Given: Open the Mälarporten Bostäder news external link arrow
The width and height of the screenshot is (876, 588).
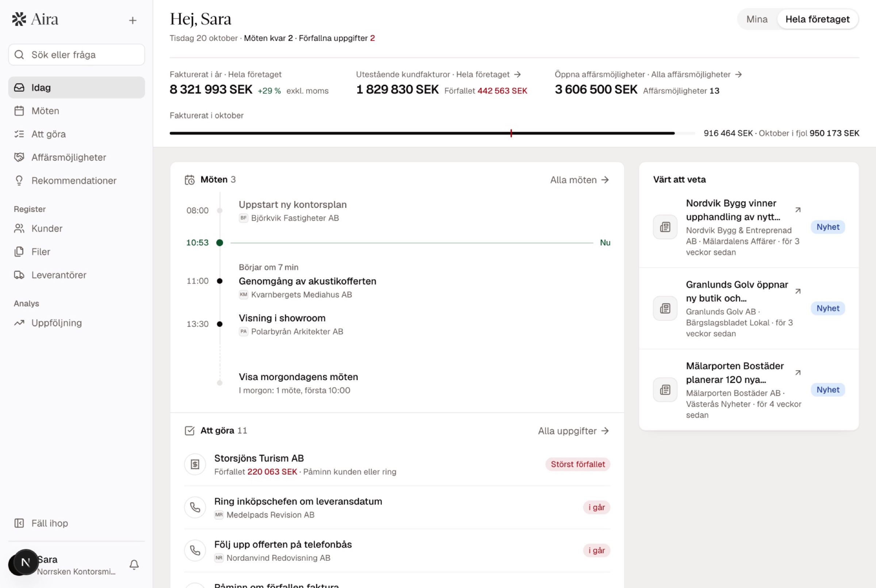Looking at the screenshot, I should (x=798, y=373).
